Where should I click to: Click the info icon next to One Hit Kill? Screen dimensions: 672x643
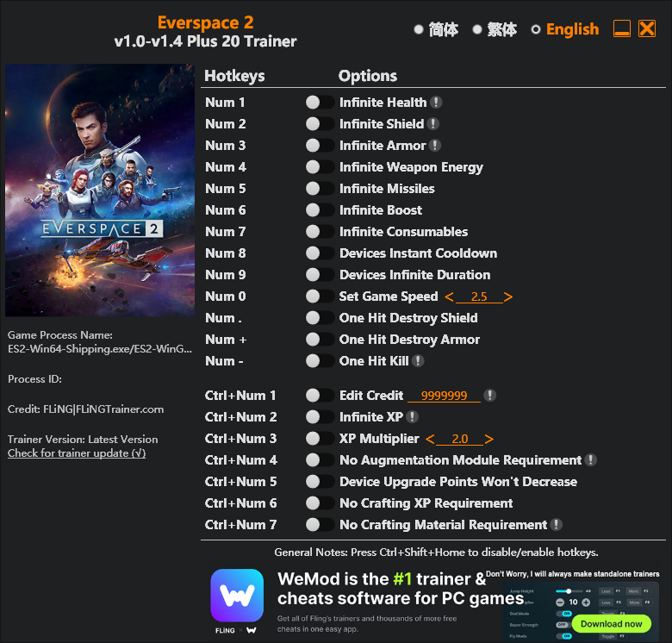[418, 361]
